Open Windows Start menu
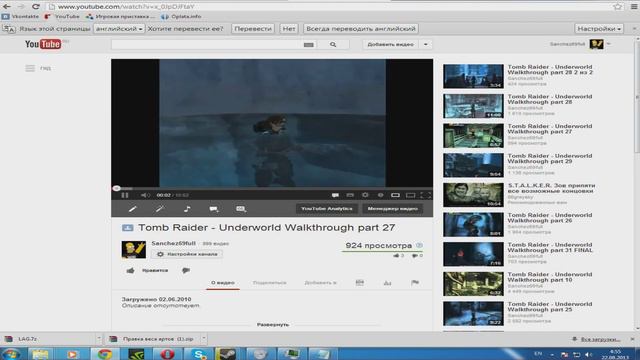This screenshot has width=640, height=360. [11, 354]
